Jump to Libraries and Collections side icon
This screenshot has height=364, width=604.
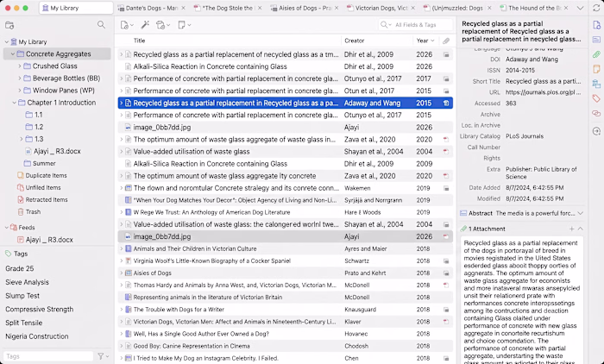pyautogui.click(x=596, y=84)
